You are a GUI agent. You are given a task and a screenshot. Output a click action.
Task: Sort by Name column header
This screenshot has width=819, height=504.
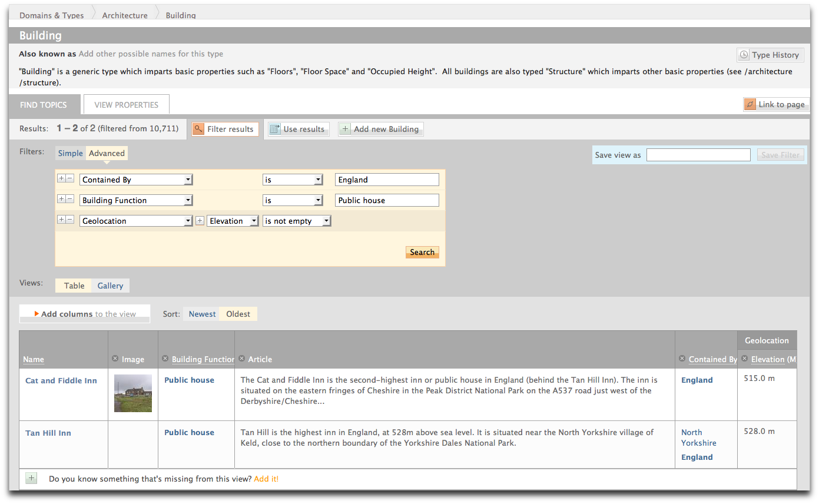coord(34,359)
